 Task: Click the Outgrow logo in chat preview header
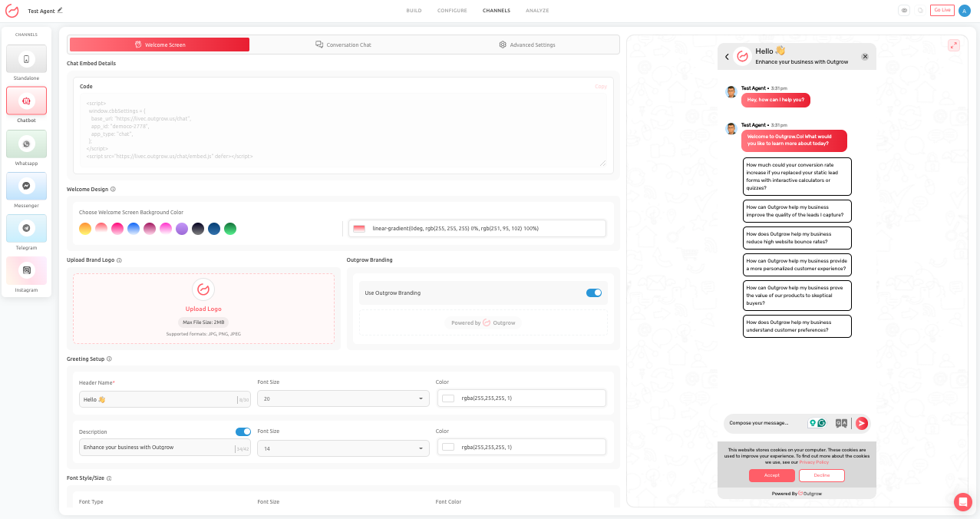tap(742, 56)
